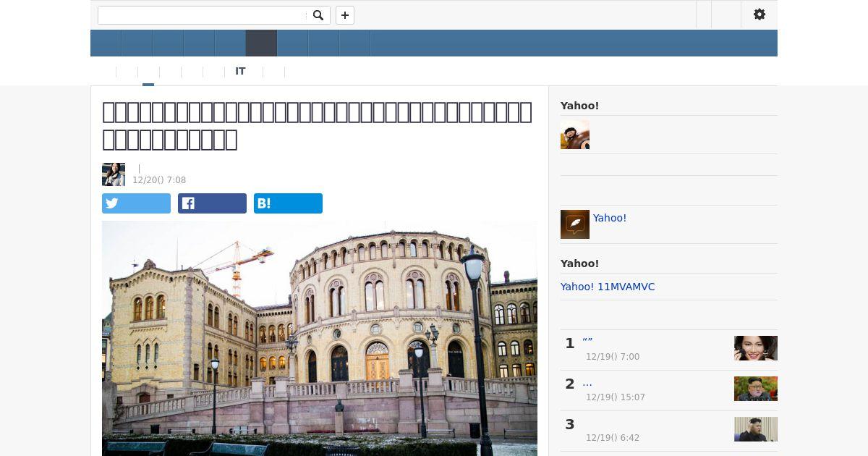Click the author's avatar photo
This screenshot has width=868, height=456.
(x=114, y=174)
